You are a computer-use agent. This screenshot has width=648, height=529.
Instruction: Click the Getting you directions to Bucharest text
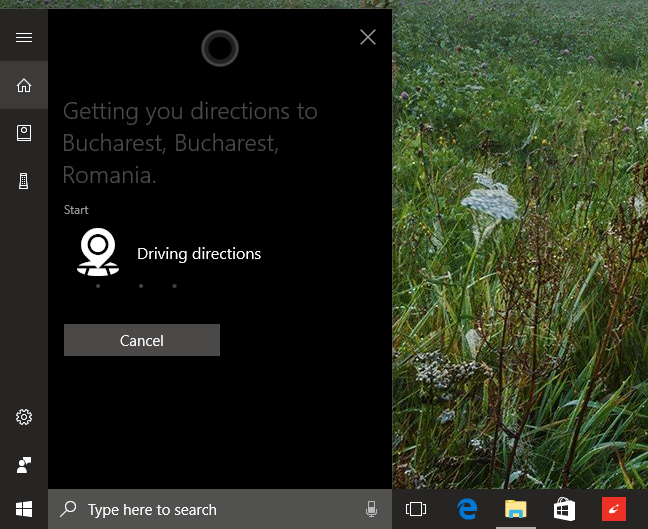coord(190,143)
